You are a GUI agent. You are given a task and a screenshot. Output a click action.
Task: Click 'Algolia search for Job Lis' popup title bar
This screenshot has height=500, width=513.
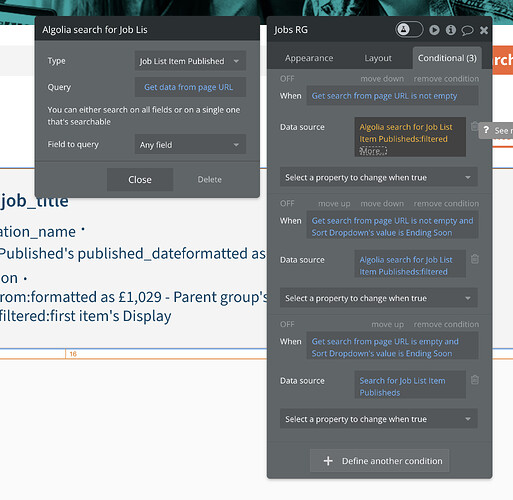pyautogui.click(x=147, y=30)
